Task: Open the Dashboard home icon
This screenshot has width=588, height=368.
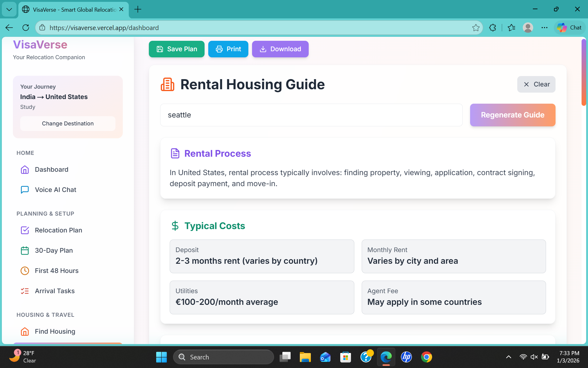Action: 25,170
